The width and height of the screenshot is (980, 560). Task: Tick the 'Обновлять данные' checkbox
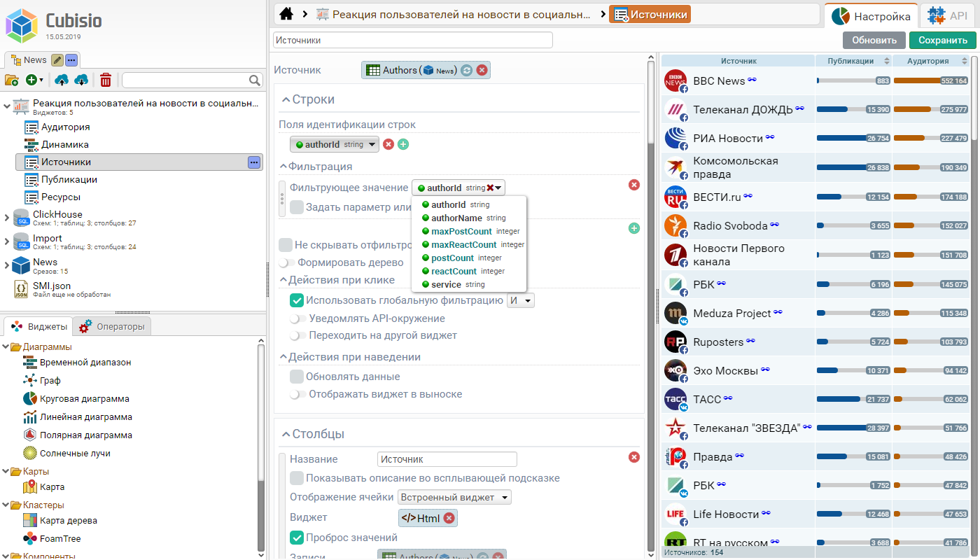297,377
